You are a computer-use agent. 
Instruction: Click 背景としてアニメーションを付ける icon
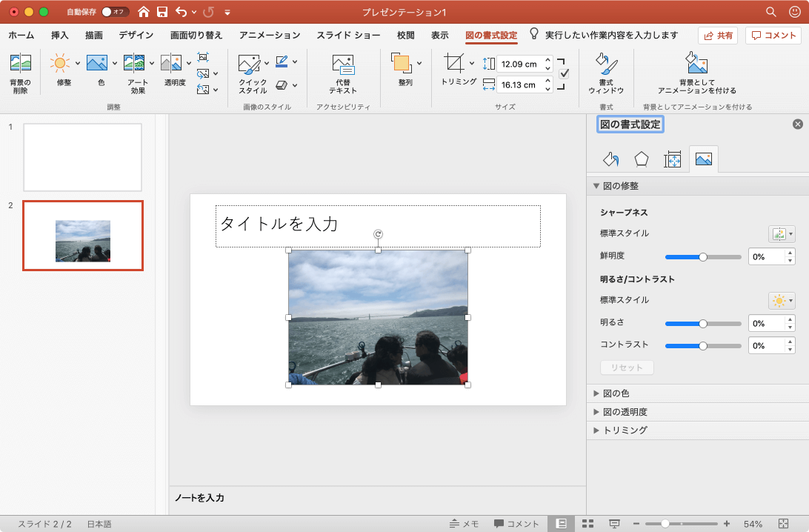pyautogui.click(x=696, y=64)
